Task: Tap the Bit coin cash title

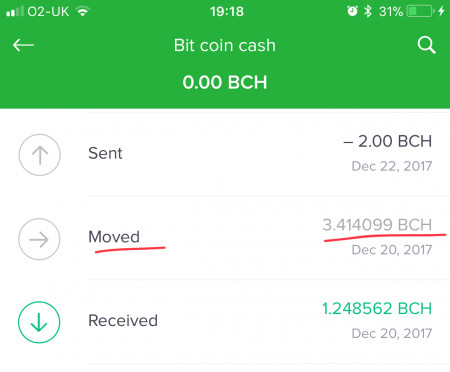Action: pyautogui.click(x=225, y=45)
